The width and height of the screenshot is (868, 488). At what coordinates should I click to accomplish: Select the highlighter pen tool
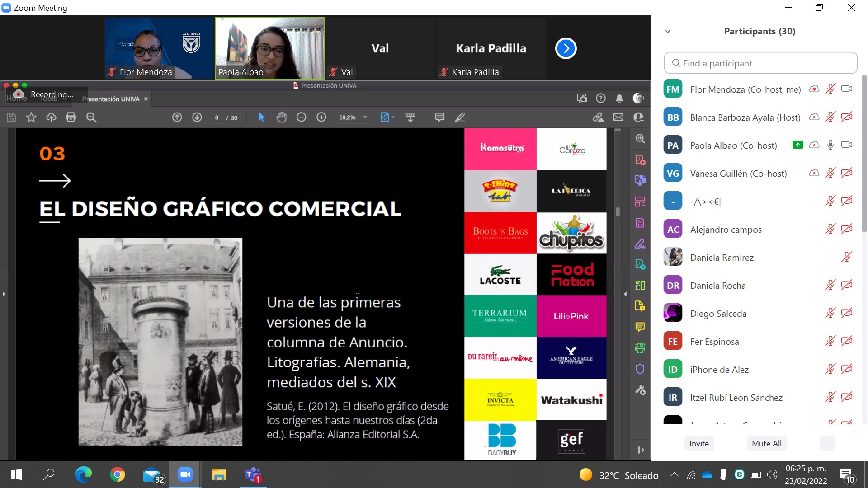(x=460, y=117)
